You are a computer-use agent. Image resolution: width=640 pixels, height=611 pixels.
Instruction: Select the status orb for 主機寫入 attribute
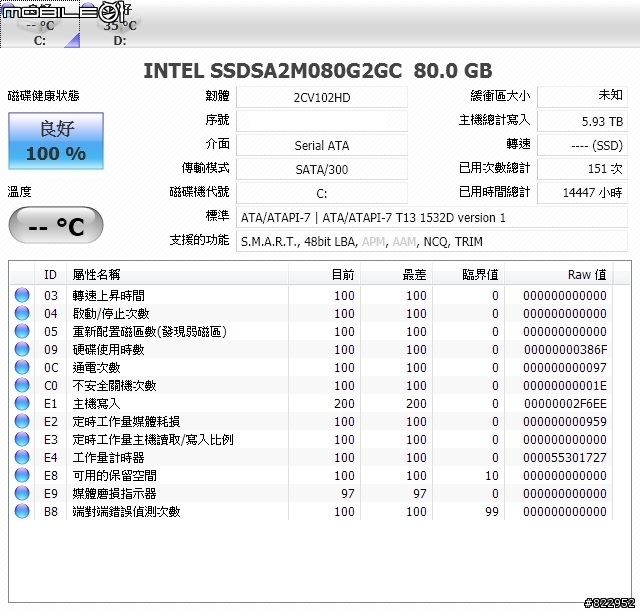[x=21, y=404]
